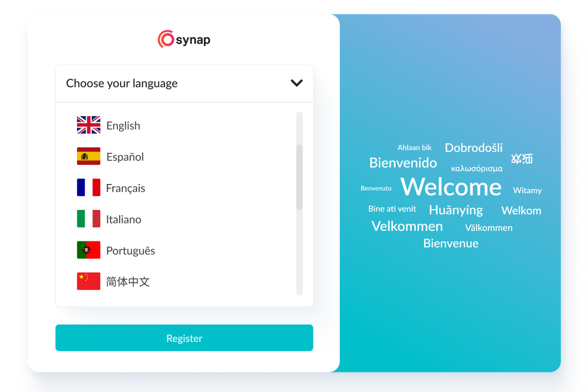Image resolution: width=588 pixels, height=392 pixels.
Task: Select the China flag icon
Action: pos(88,281)
